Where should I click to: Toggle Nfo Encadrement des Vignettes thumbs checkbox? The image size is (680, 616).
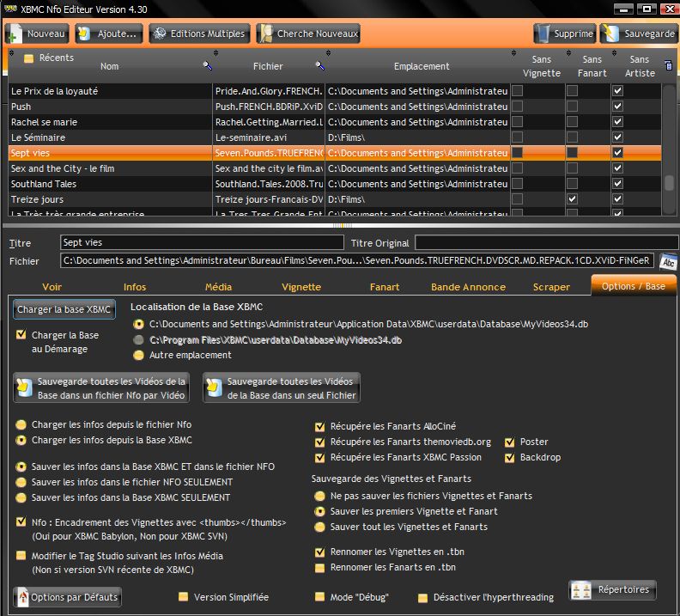coord(21,521)
